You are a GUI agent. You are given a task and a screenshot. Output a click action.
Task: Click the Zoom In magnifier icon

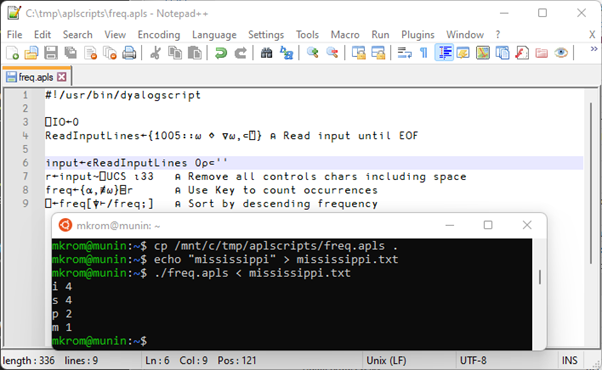tap(313, 53)
